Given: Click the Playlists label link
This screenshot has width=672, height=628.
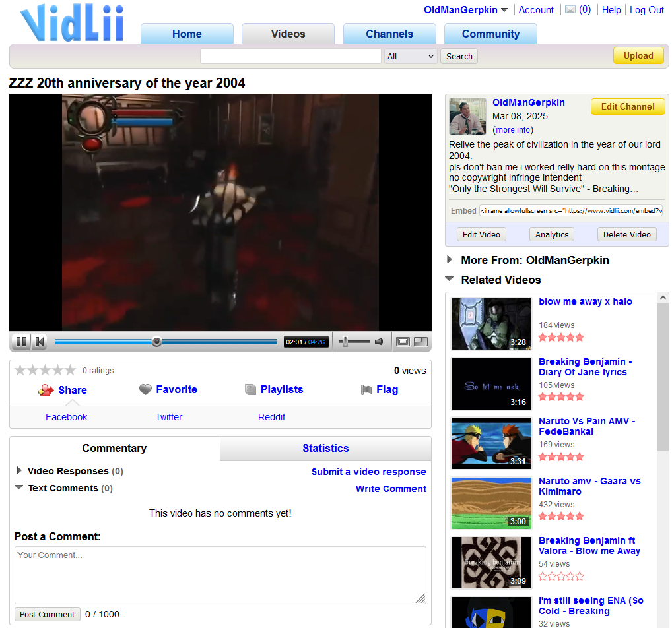Looking at the screenshot, I should [282, 389].
